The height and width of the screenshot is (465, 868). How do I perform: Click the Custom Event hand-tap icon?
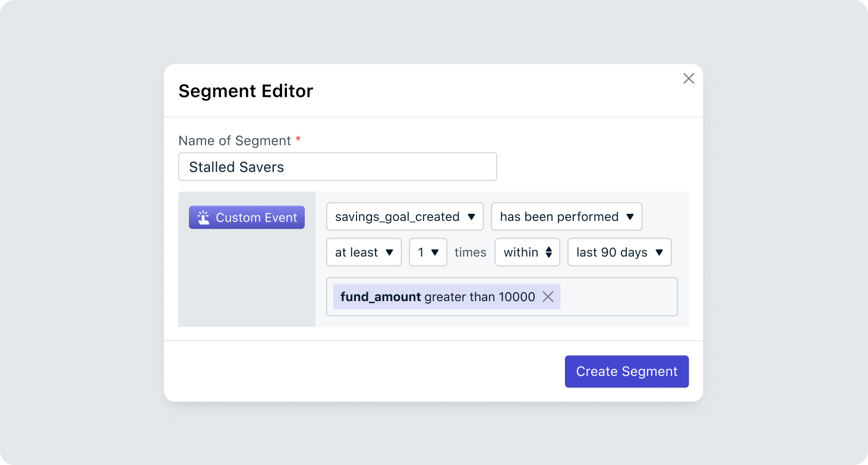coord(203,217)
